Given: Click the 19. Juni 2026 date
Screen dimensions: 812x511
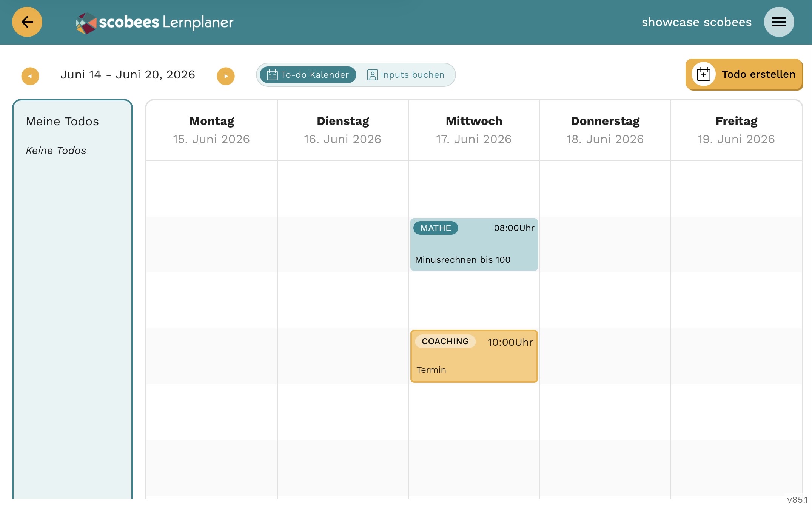Looking at the screenshot, I should [736, 139].
